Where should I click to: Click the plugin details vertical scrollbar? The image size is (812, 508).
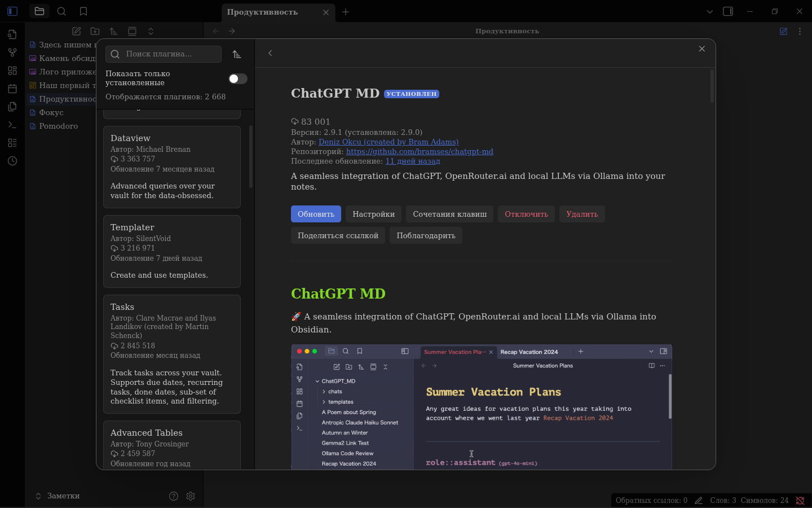tap(712, 86)
